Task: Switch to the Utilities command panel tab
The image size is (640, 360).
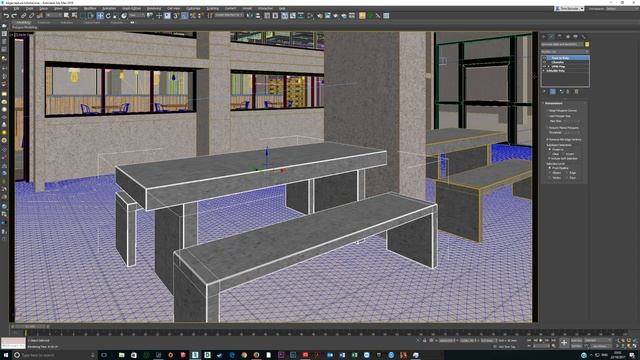Action: pyautogui.click(x=583, y=37)
